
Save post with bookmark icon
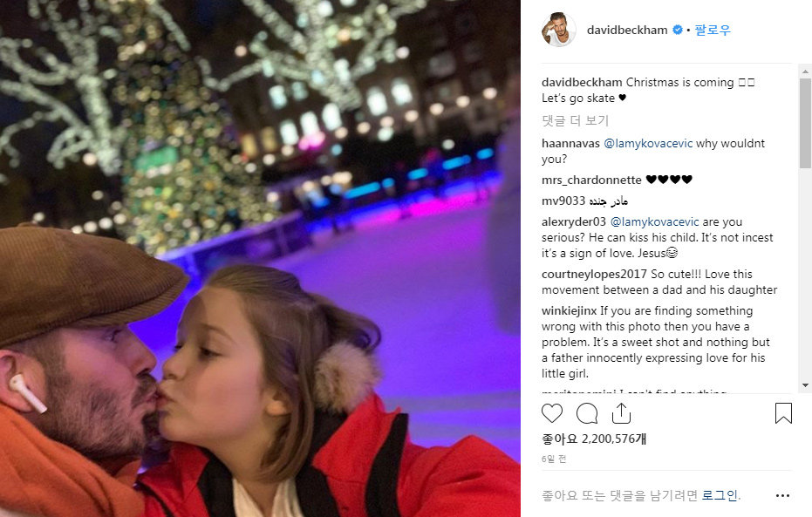coord(783,413)
